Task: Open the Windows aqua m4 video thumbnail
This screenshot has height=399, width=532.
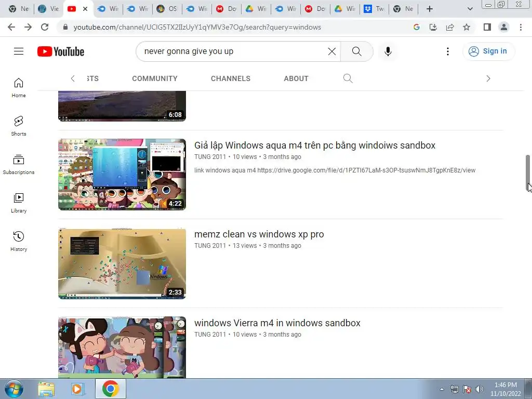Action: pos(122,175)
